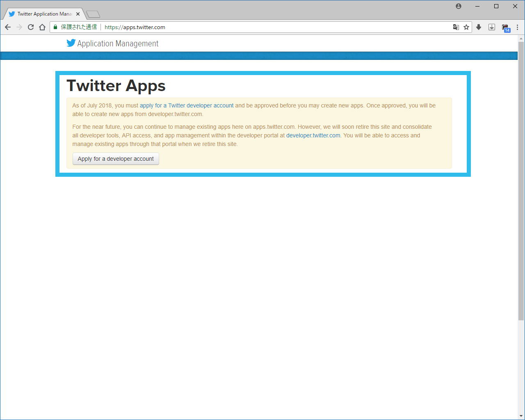Go back to the previous page
525x420 pixels.
(8, 27)
